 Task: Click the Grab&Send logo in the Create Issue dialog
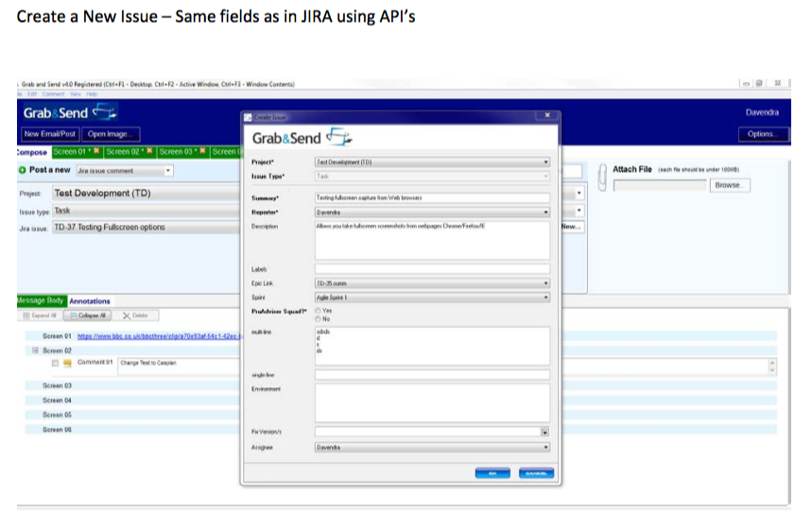pyautogui.click(x=302, y=138)
